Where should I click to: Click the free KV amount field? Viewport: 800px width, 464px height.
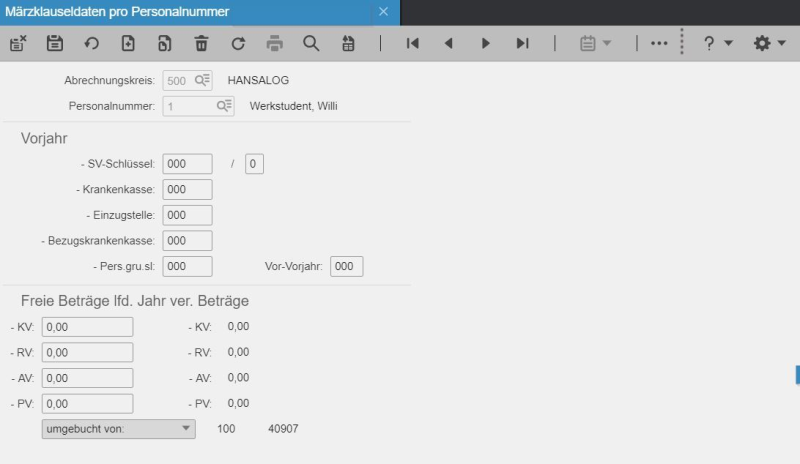pos(87,327)
